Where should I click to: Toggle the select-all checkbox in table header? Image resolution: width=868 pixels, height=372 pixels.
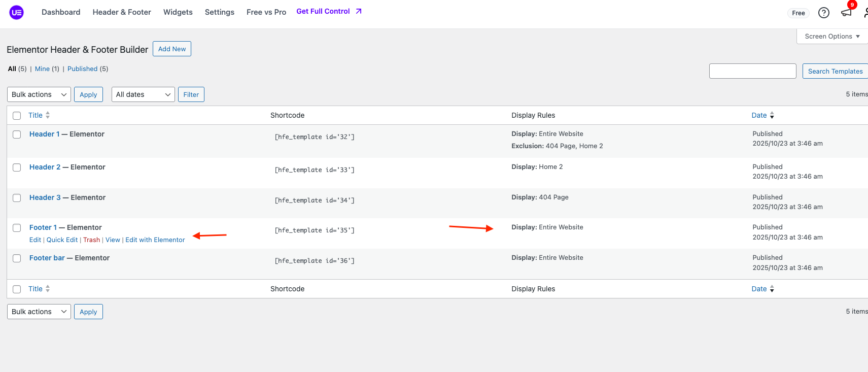(17, 116)
